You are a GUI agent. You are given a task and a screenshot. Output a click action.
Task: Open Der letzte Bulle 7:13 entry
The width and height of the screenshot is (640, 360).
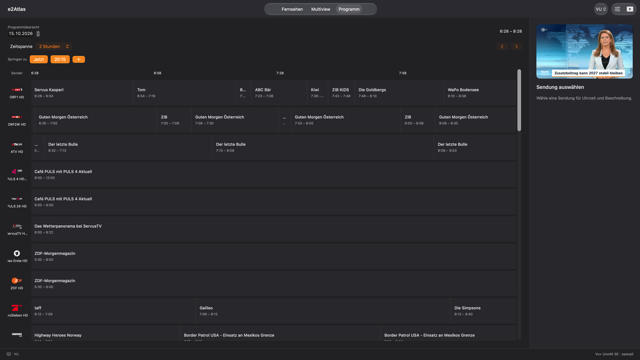pyautogui.click(x=322, y=147)
